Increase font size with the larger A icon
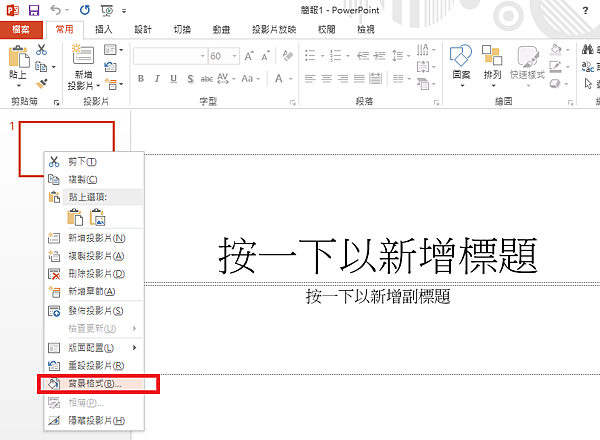 click(249, 56)
